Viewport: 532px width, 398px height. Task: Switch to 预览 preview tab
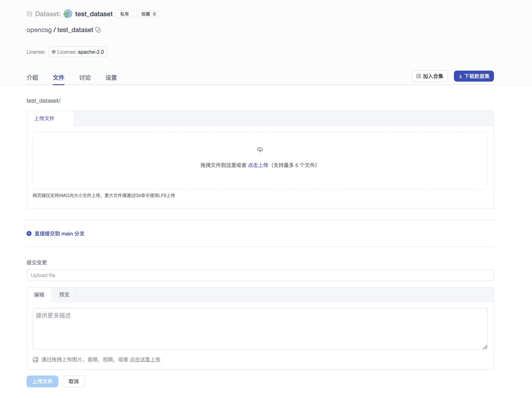tap(64, 295)
